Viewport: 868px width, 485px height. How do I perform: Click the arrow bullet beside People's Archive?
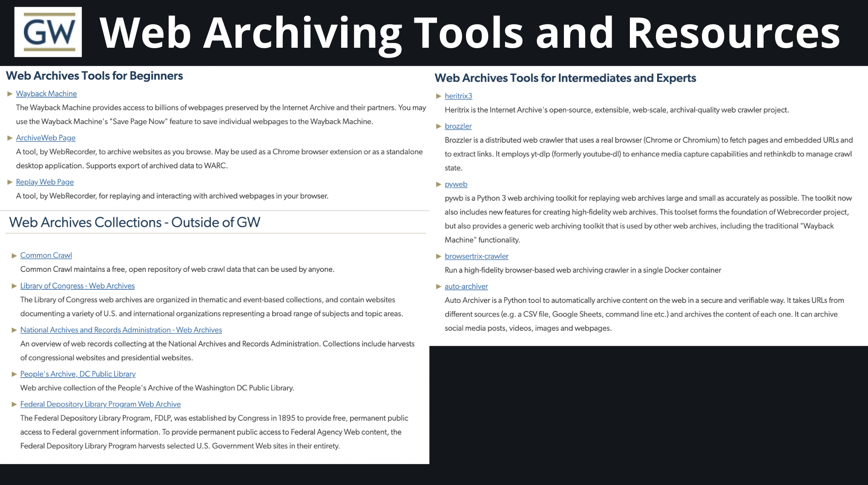coord(14,374)
